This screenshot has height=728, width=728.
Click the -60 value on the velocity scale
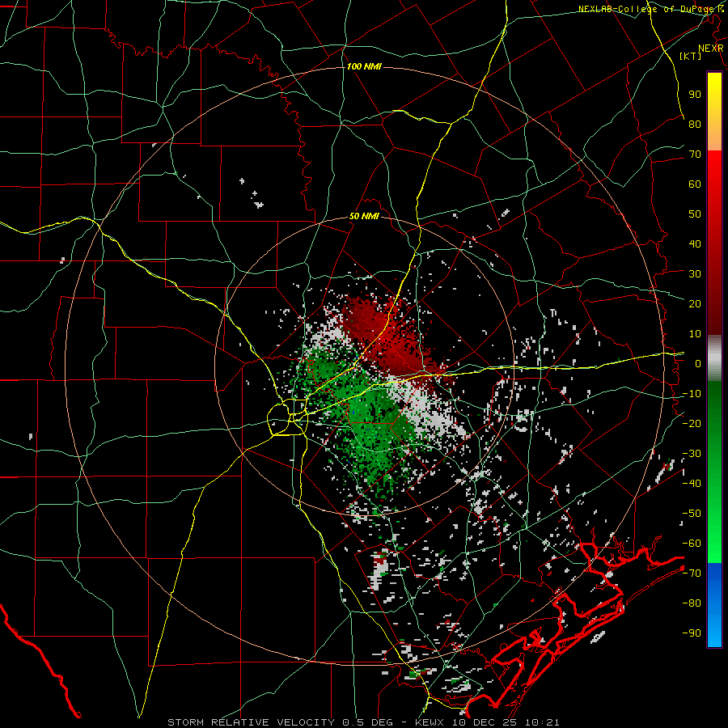pos(692,544)
